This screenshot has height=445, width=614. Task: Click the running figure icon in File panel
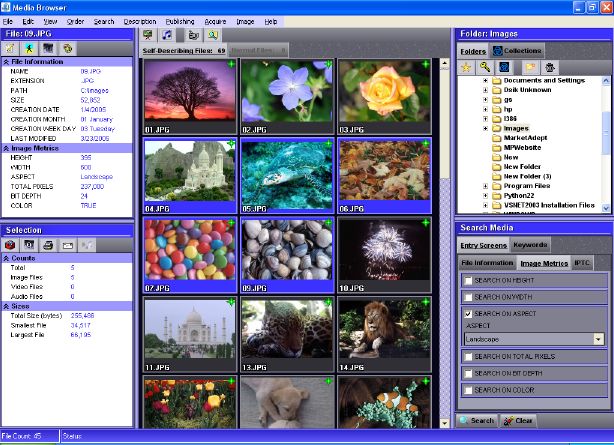pyautogui.click(x=30, y=47)
